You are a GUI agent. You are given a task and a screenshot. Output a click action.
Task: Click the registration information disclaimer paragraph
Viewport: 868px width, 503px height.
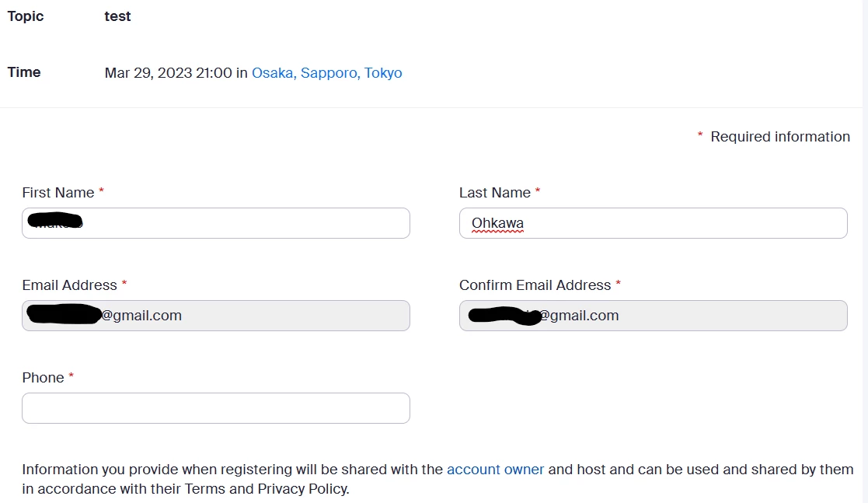[437, 479]
